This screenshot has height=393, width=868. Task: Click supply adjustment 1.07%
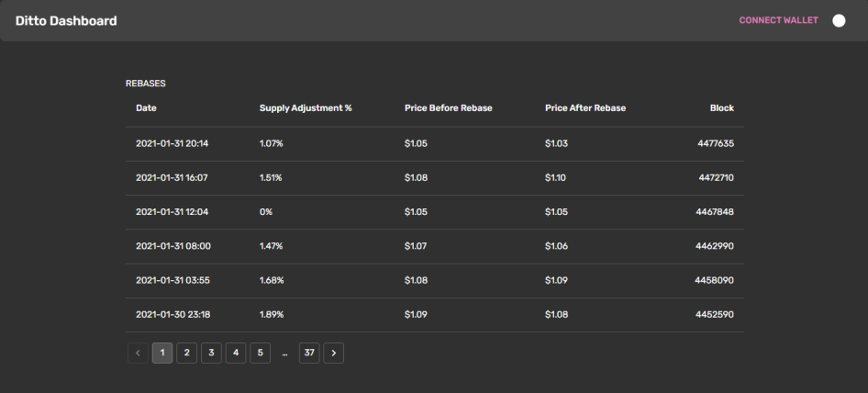click(x=272, y=143)
